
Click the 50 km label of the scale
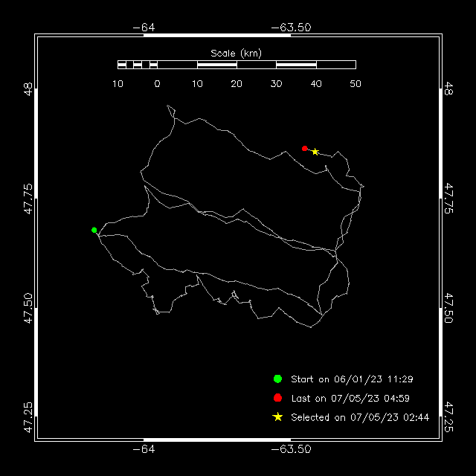click(356, 84)
